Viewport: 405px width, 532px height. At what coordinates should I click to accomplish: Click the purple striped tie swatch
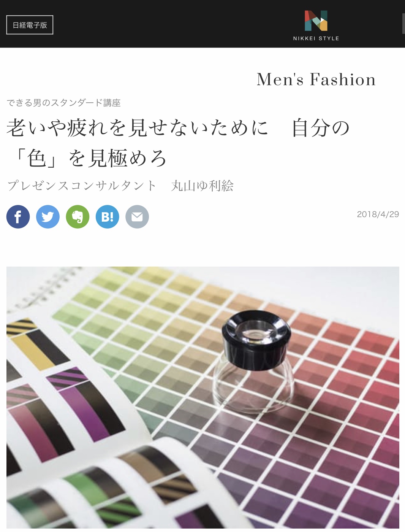[x=85, y=405]
